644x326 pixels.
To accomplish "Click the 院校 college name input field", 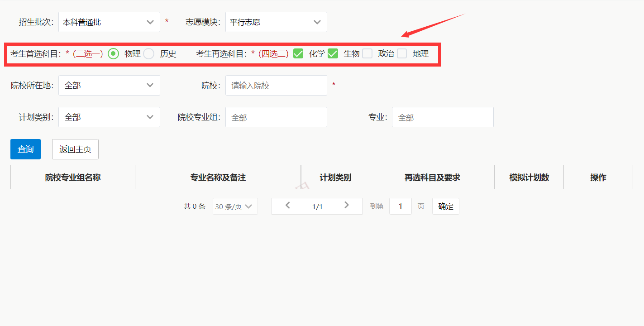I will point(276,85).
